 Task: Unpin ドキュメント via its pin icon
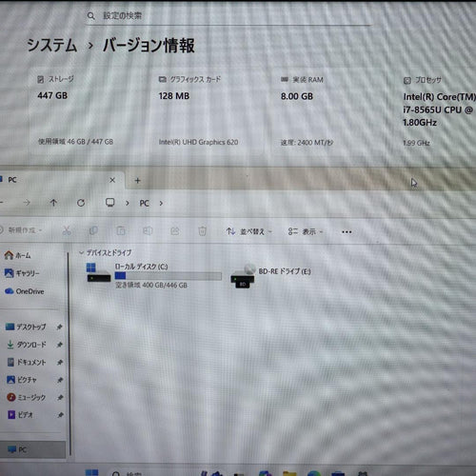60,362
